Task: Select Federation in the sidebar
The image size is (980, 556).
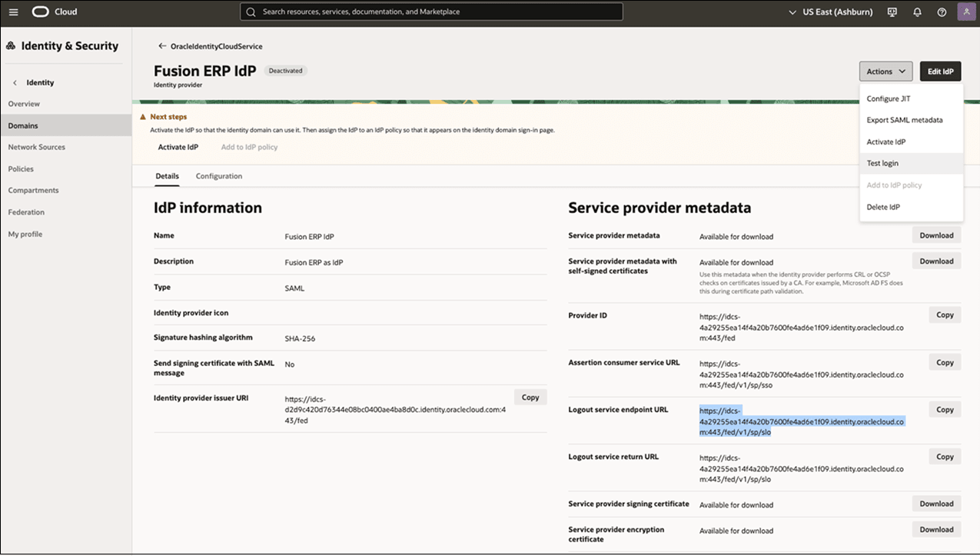Action: click(x=27, y=211)
